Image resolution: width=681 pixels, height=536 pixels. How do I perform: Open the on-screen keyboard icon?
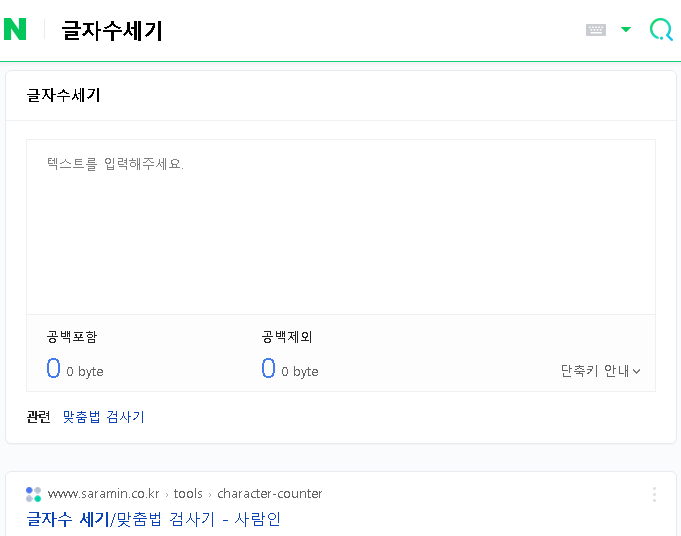[596, 30]
